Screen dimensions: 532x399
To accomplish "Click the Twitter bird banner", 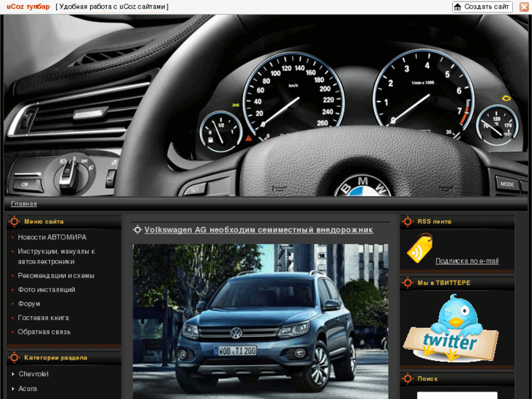I will (451, 328).
